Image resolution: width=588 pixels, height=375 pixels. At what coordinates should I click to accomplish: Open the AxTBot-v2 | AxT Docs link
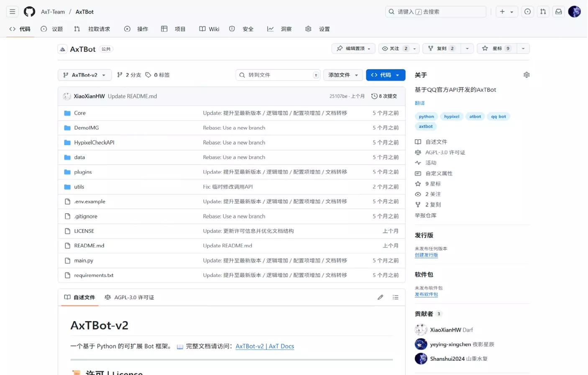264,346
